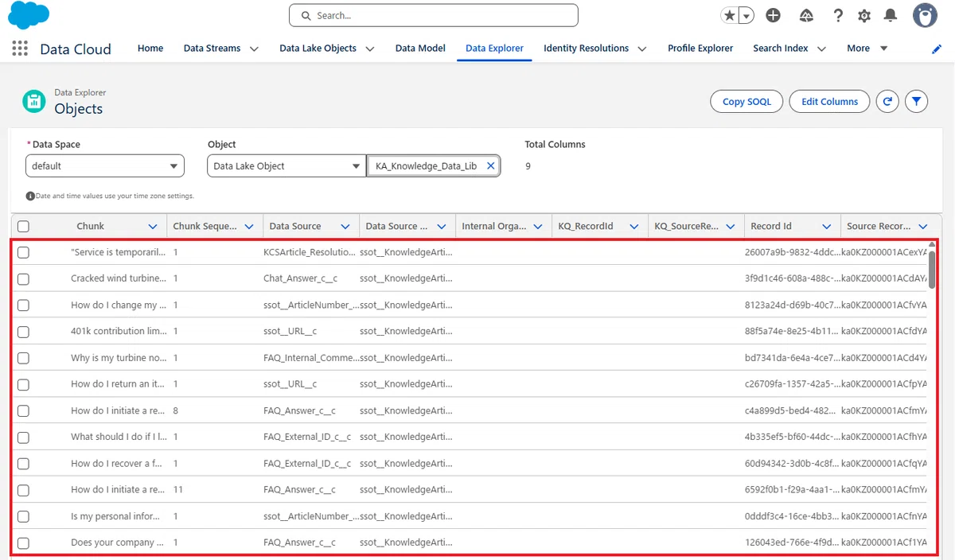The height and width of the screenshot is (560, 955).
Task: Expand the More navigation menu
Action: pyautogui.click(x=867, y=48)
